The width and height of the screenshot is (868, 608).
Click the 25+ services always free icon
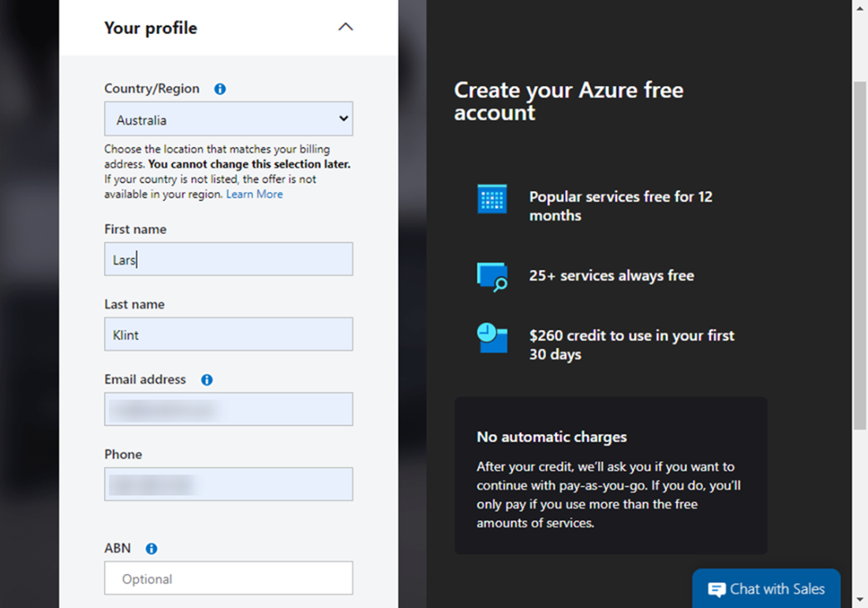[x=492, y=276]
